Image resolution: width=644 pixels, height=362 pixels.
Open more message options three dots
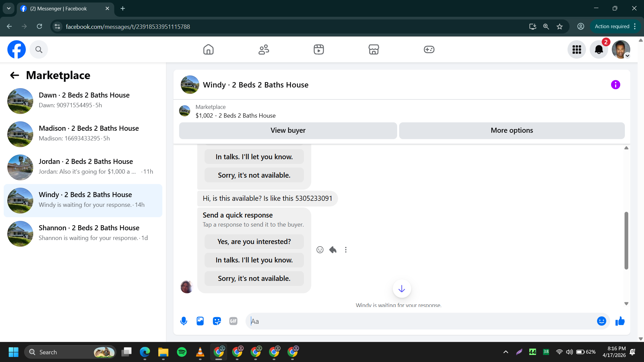pos(346,250)
